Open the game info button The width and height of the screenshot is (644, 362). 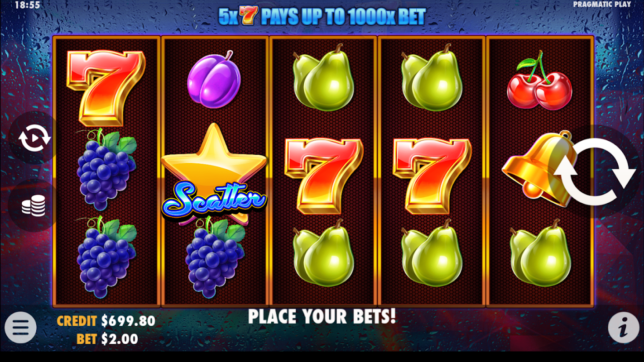pos(623,327)
